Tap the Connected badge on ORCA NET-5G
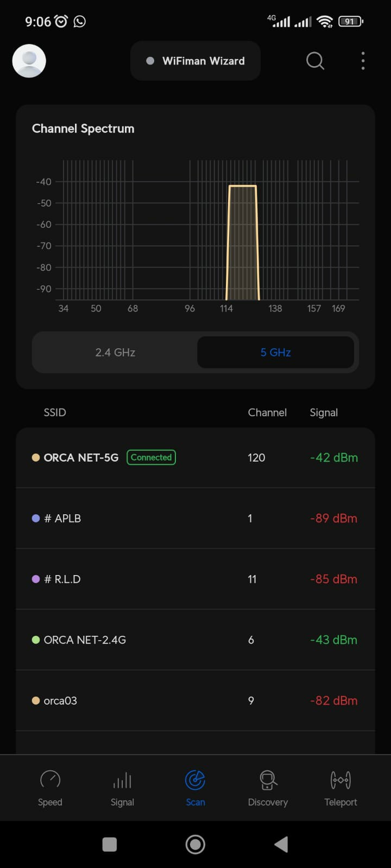Viewport: 391px width, 868px height. point(151,457)
